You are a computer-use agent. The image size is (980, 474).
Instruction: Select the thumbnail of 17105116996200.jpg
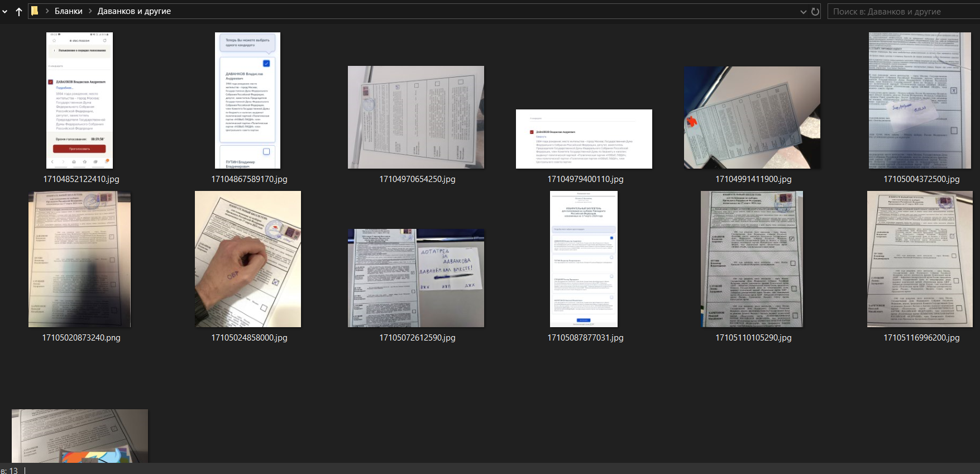[x=920, y=259]
